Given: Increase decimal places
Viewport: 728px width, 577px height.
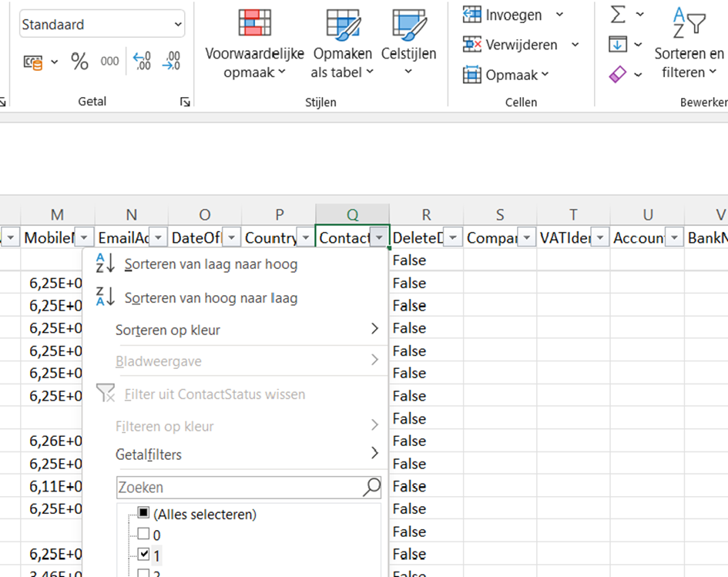Looking at the screenshot, I should click(142, 62).
